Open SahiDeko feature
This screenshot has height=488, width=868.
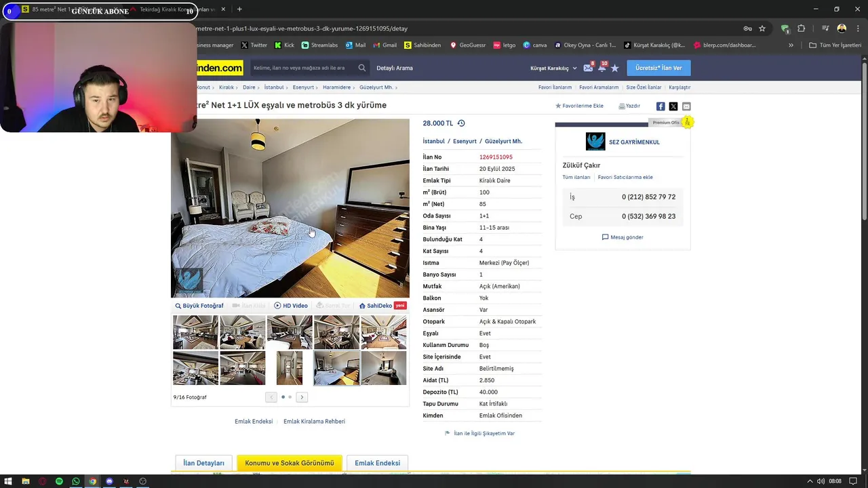click(382, 306)
